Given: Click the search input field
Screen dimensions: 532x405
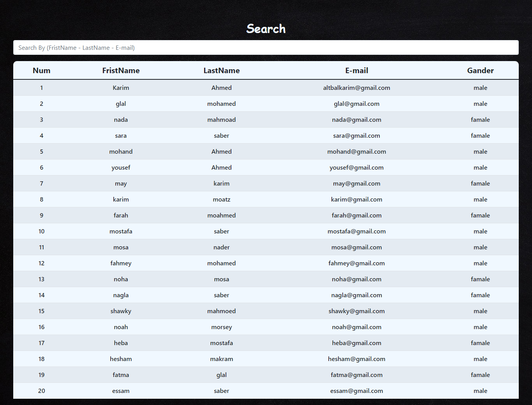Looking at the screenshot, I should coord(266,47).
